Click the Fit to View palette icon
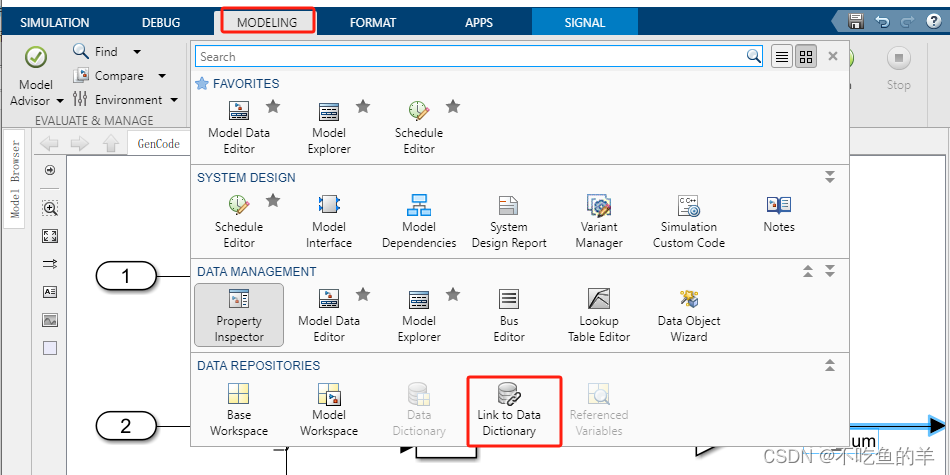 click(x=50, y=236)
